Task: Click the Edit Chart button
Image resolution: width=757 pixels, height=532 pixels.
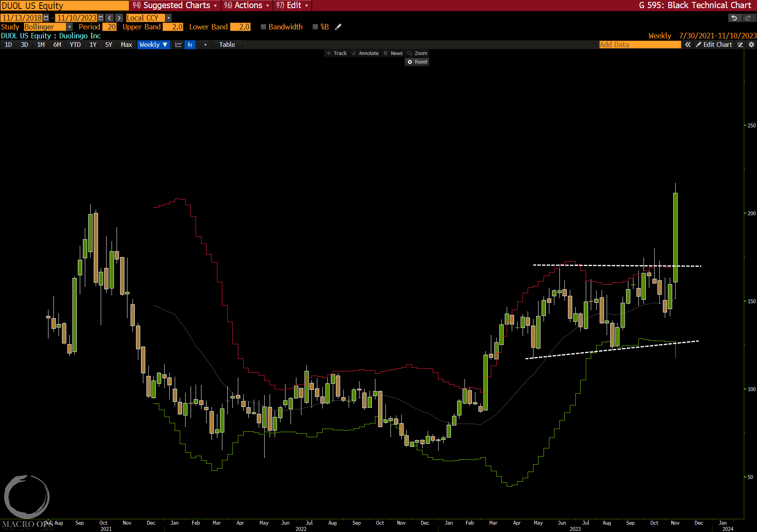Action: (x=714, y=45)
